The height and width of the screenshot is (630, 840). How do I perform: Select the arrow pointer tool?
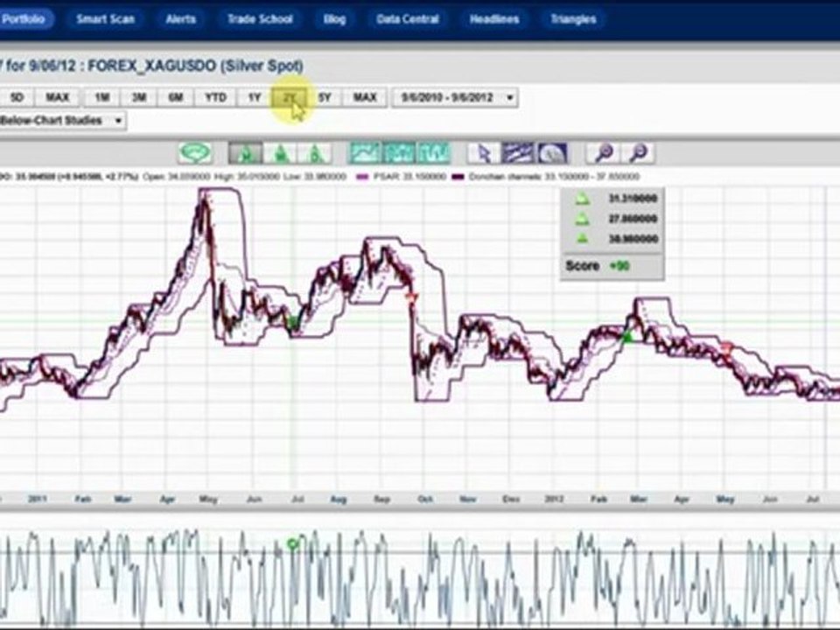click(484, 153)
